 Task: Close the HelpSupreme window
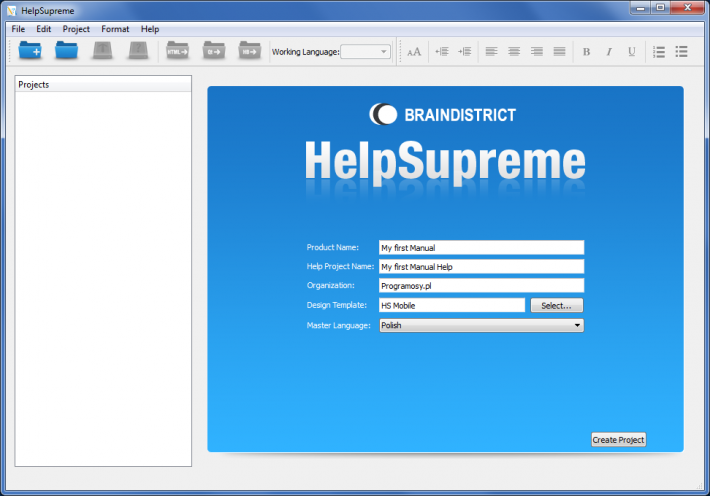(687, 8)
